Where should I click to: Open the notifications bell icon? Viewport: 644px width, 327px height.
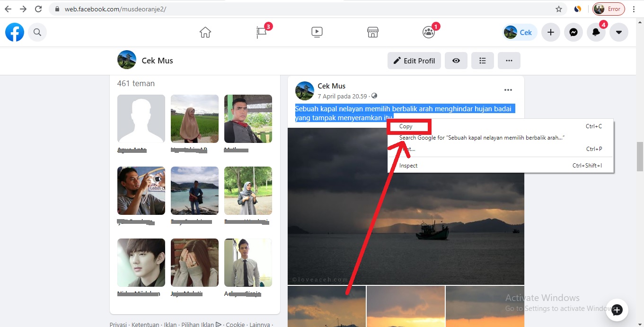pyautogui.click(x=596, y=32)
